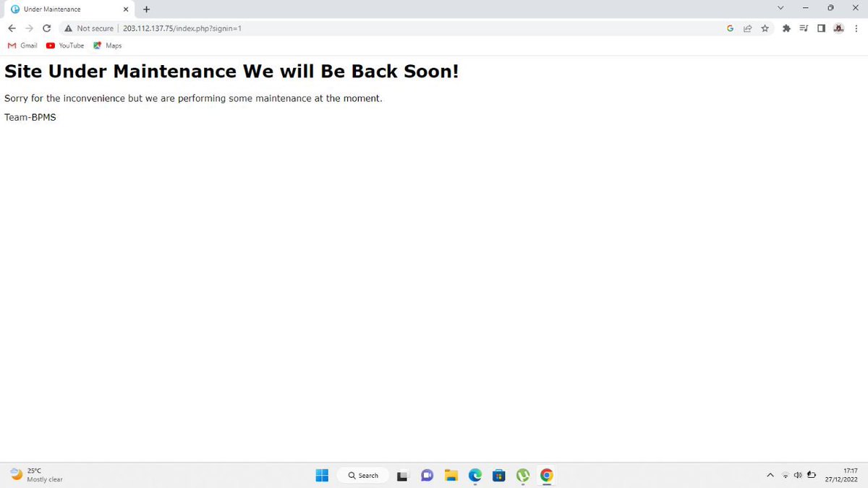Viewport: 868px width, 488px height.
Task: Share this page via share icon
Action: pos(747,28)
